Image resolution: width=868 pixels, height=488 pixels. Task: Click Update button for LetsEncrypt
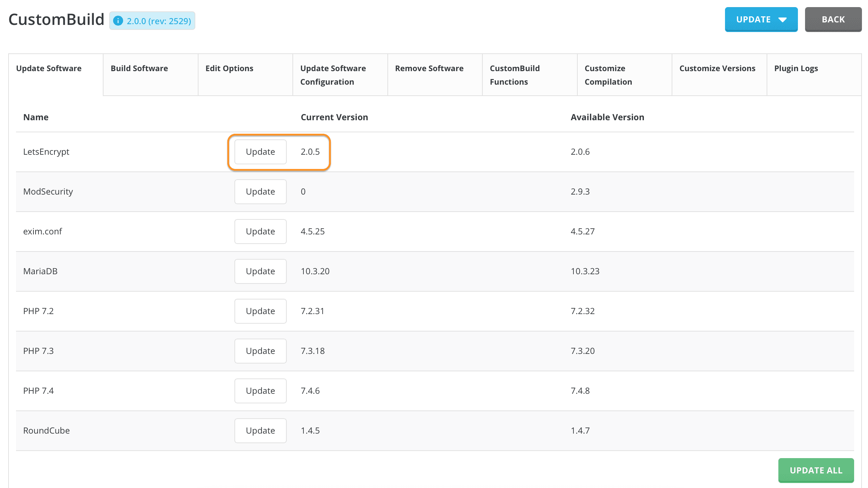click(260, 152)
